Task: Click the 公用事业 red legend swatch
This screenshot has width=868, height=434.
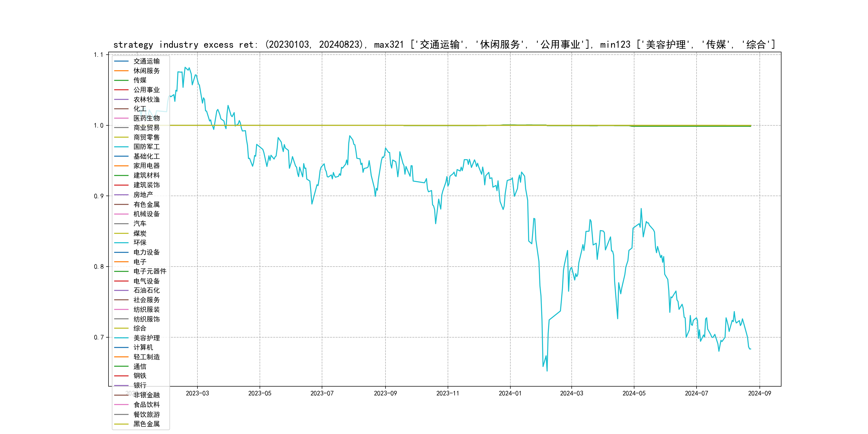Action: 121,90
